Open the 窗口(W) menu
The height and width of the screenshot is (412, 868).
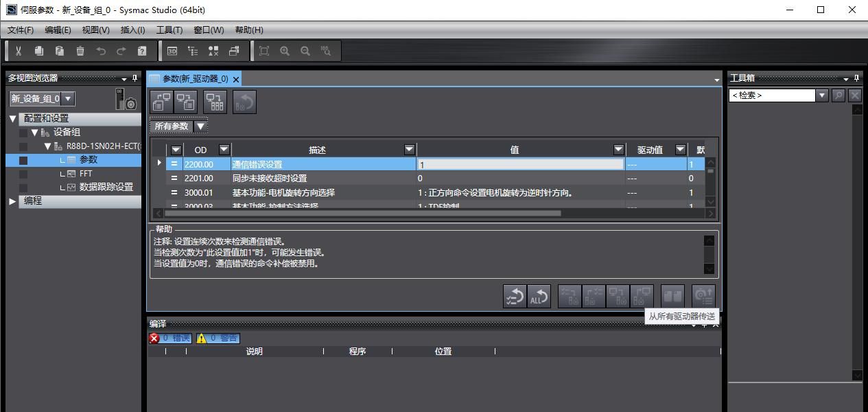(x=209, y=30)
